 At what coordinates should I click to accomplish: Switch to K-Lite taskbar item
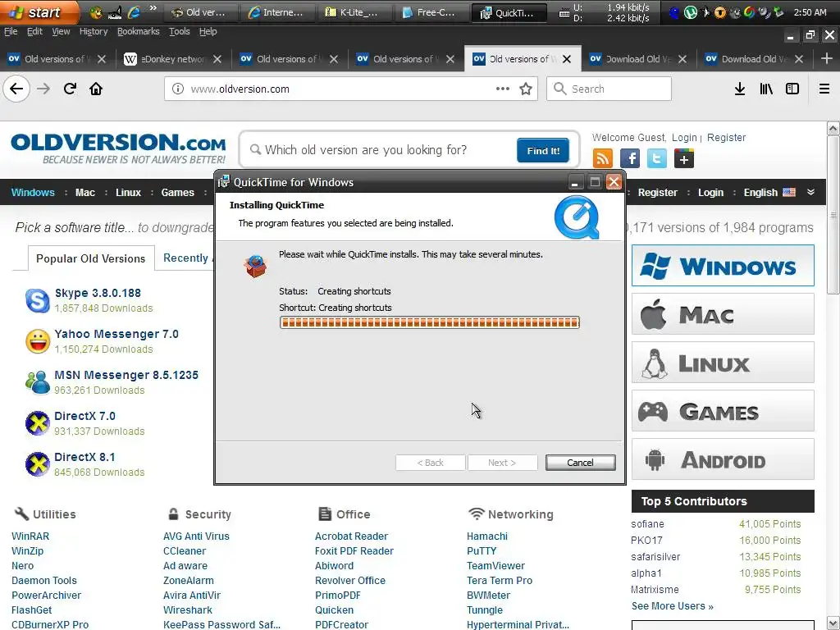tap(354, 12)
